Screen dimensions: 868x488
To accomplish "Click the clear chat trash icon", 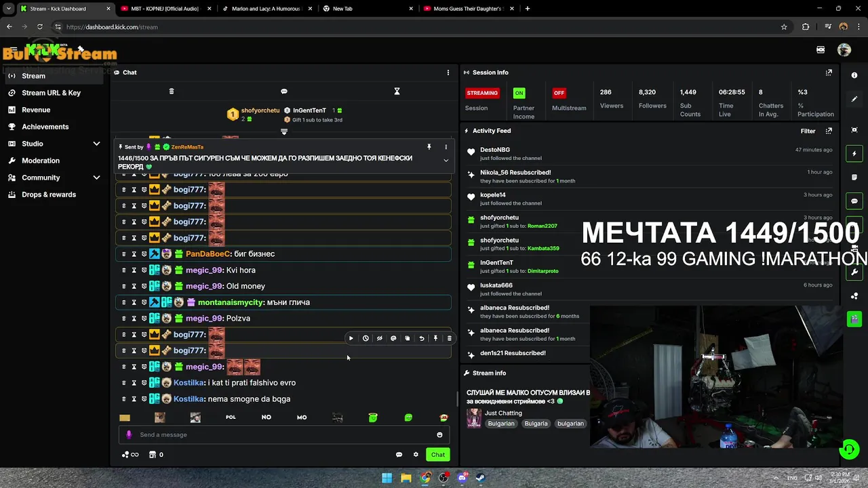I will pyautogui.click(x=172, y=91).
